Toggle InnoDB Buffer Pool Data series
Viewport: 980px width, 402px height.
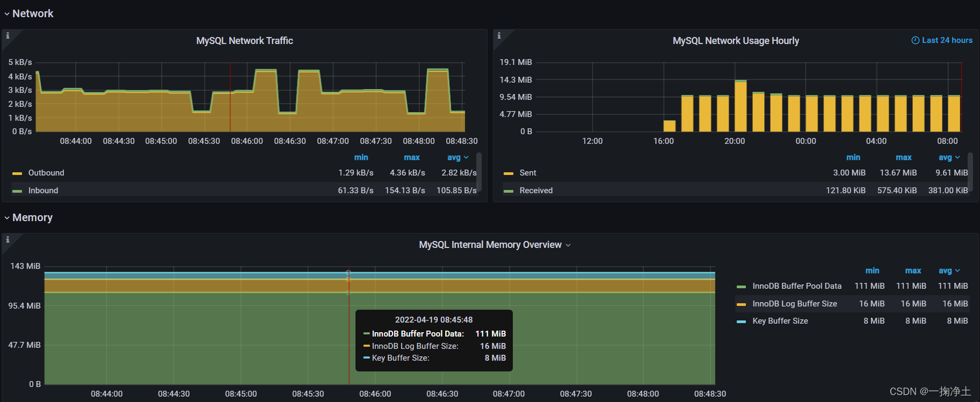797,286
